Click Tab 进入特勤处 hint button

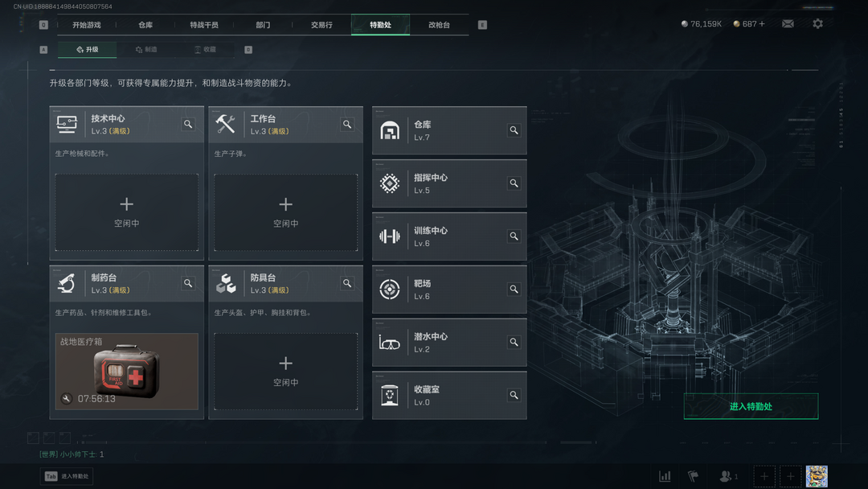[x=67, y=476]
